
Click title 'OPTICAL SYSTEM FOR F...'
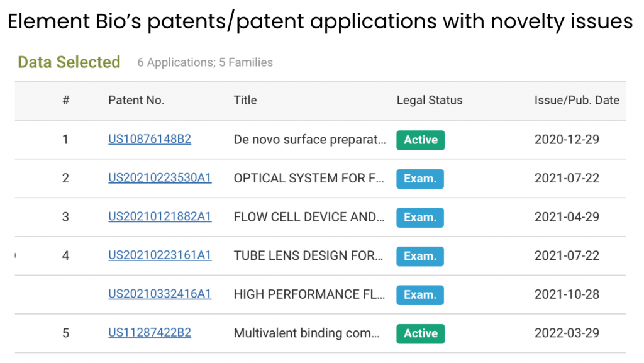point(309,178)
